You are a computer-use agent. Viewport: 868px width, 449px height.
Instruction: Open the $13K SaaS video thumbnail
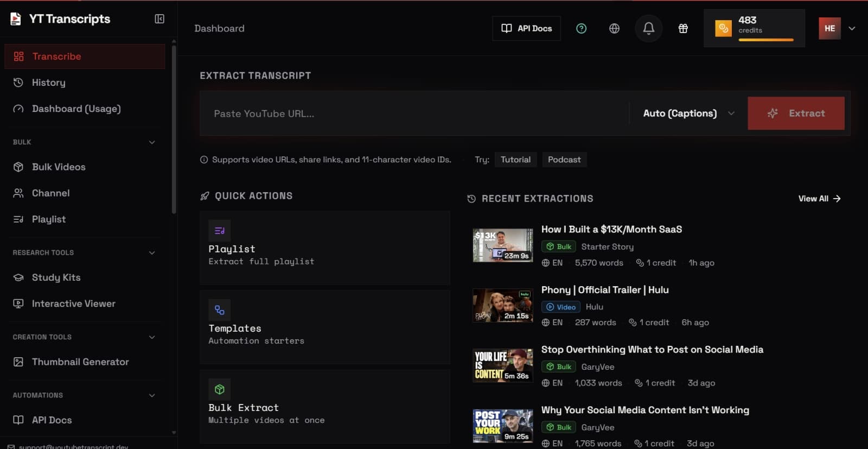click(503, 245)
